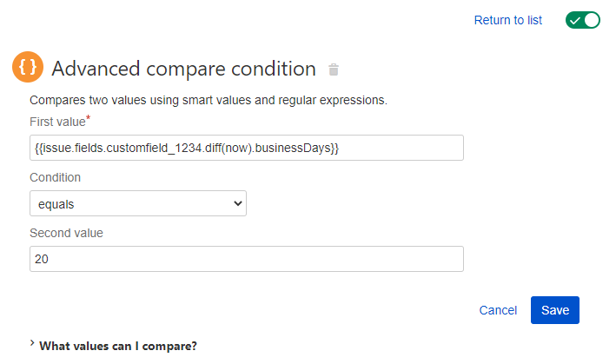Screen dimensions: 616x364
Task: Click the orange curly braces condition icon
Action: tap(28, 67)
